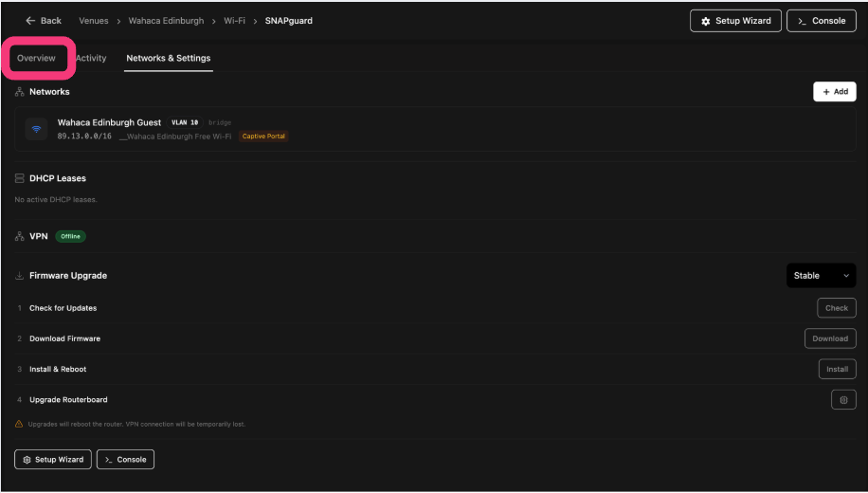Open Setup Wizard from the top header
This screenshot has width=868, height=493.
[x=735, y=21]
